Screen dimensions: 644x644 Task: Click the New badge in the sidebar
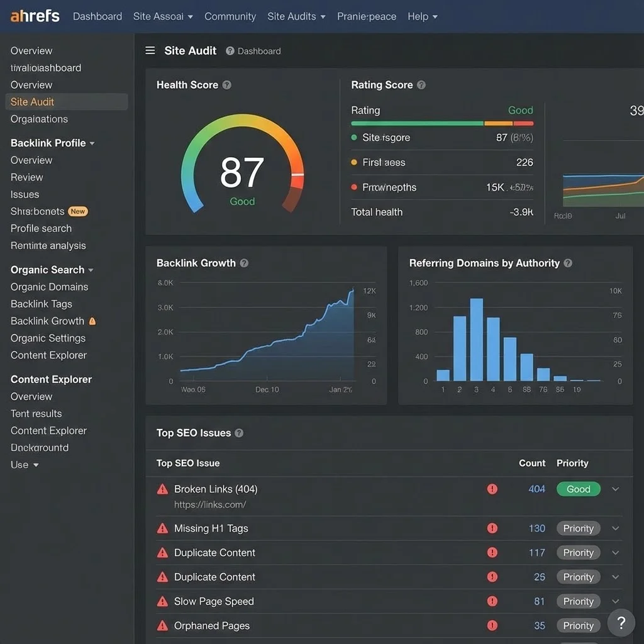[77, 211]
